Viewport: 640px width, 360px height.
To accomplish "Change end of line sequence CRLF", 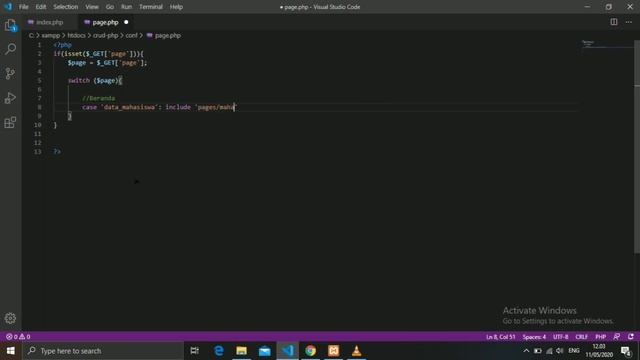I will pyautogui.click(x=581, y=337).
